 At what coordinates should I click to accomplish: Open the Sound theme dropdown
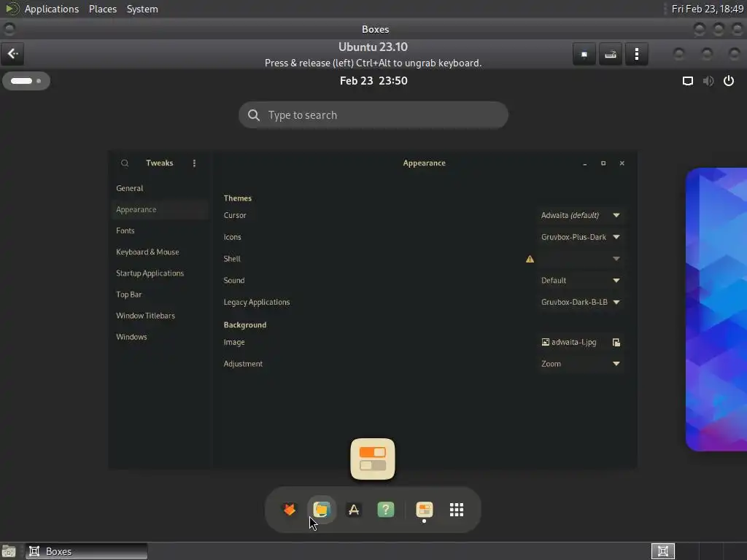pyautogui.click(x=580, y=281)
